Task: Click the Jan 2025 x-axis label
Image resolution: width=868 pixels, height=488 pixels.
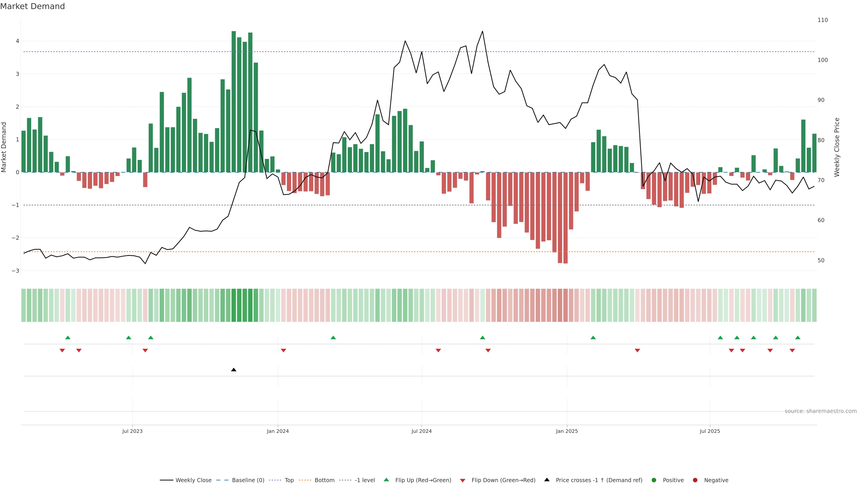Action: tap(567, 431)
